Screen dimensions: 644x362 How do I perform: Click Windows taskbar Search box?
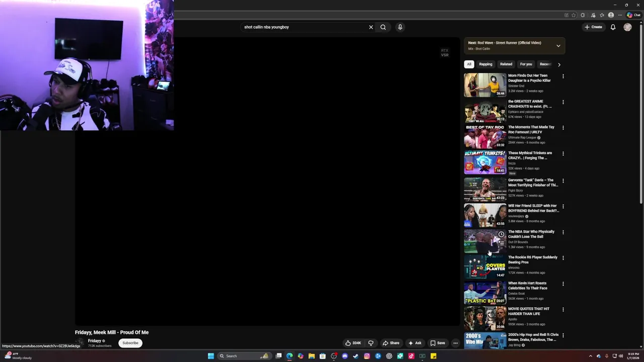click(x=244, y=356)
